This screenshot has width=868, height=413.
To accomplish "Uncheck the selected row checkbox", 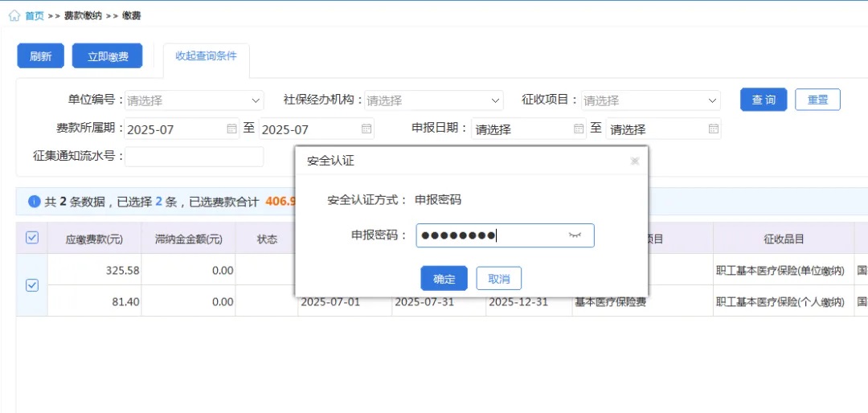I will tap(32, 285).
